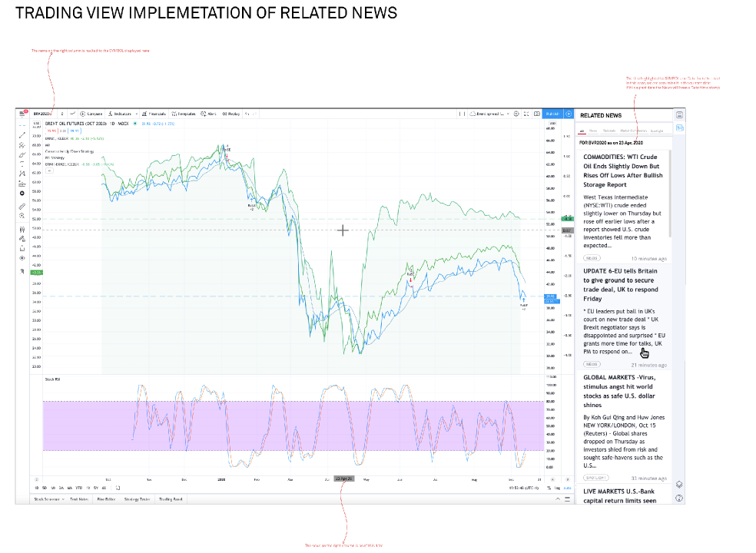Click the blue Publish button
The width and height of the screenshot is (756, 553).
pyautogui.click(x=552, y=114)
